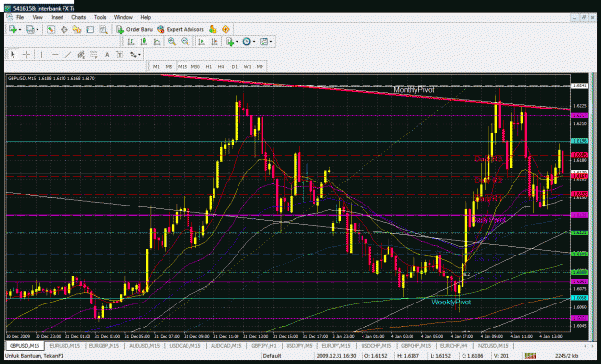Open the Strategy Tester icon
This screenshot has height=364, width=601.
pyautogui.click(x=103, y=29)
